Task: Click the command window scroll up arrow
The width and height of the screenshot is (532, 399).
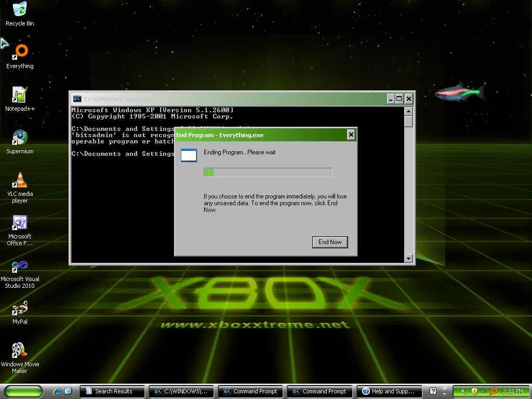Action: click(x=408, y=111)
